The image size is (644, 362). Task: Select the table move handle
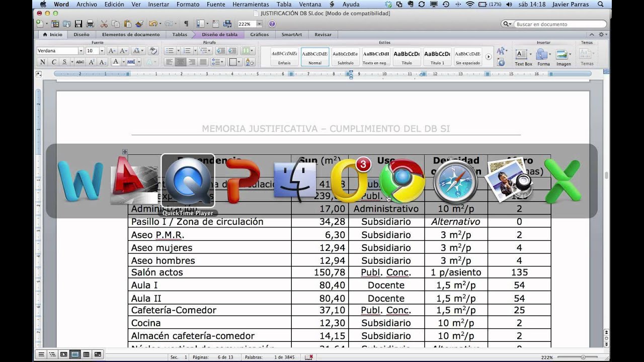point(125,152)
